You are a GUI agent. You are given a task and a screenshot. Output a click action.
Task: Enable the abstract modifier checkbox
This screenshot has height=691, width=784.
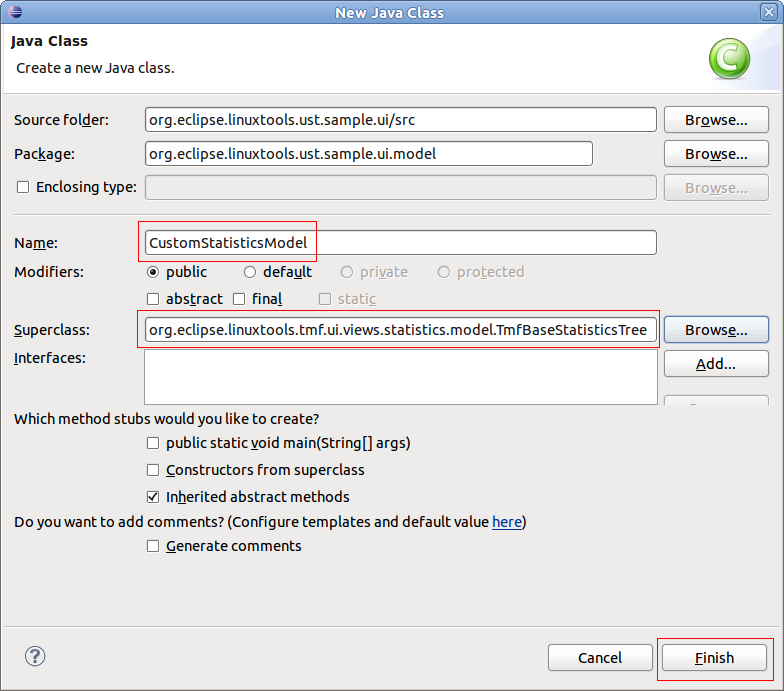pos(153,299)
